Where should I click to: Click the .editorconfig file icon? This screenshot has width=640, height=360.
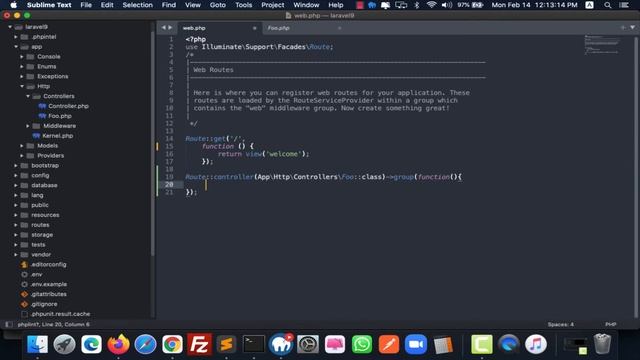point(24,264)
